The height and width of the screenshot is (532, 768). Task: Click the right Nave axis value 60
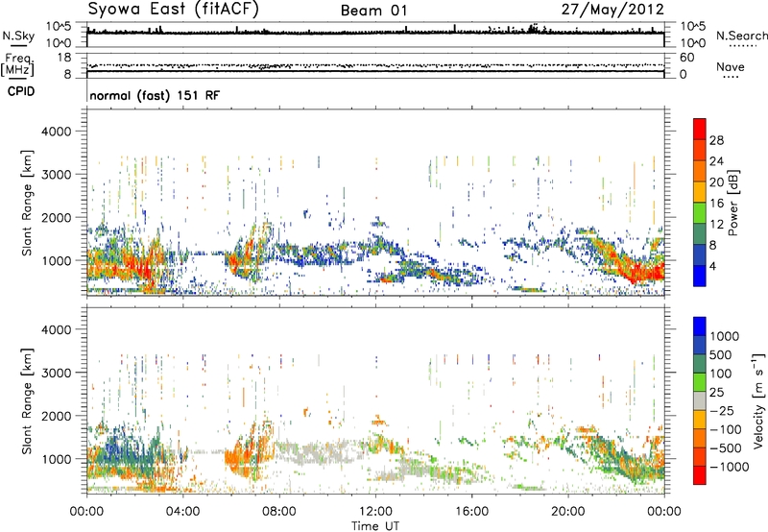coord(686,58)
